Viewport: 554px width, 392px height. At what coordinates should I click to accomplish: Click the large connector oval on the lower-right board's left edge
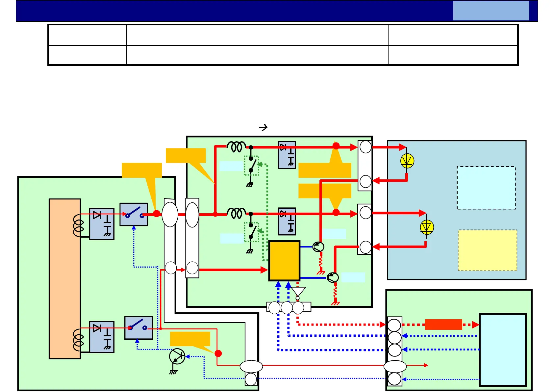[395, 366]
